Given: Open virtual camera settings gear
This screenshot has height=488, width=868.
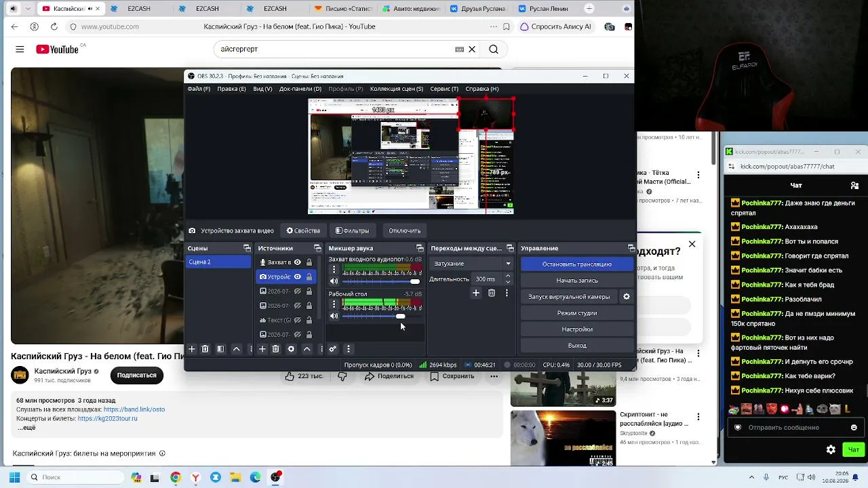Looking at the screenshot, I should [627, 297].
